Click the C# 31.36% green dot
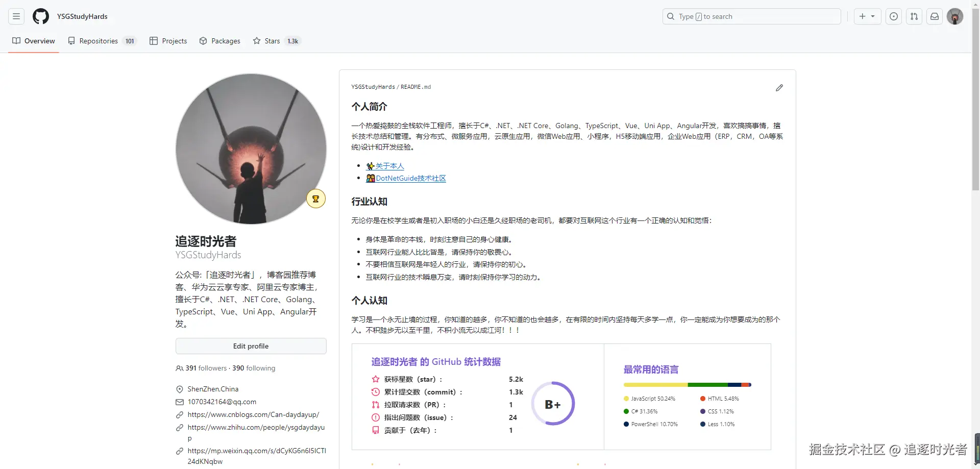Viewport: 980px width, 469px height. [626, 411]
